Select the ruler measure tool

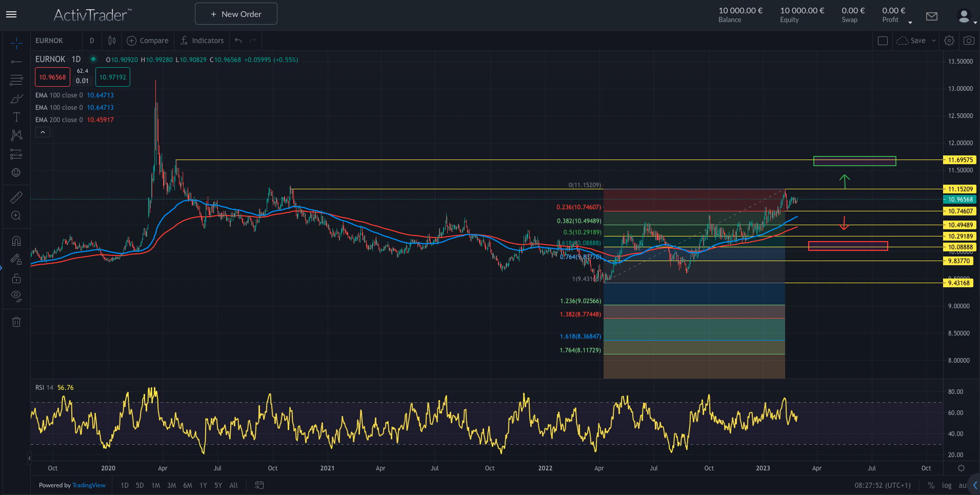[x=16, y=197]
